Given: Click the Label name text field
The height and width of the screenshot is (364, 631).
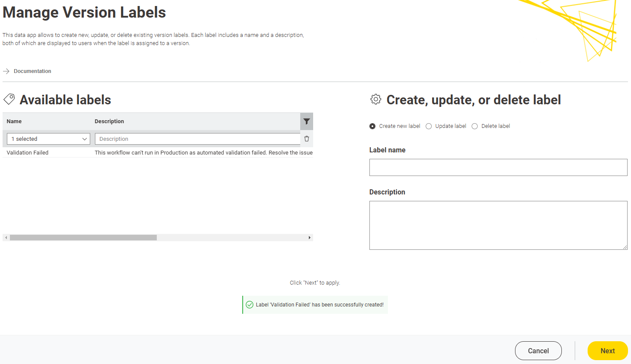Looking at the screenshot, I should coord(498,167).
